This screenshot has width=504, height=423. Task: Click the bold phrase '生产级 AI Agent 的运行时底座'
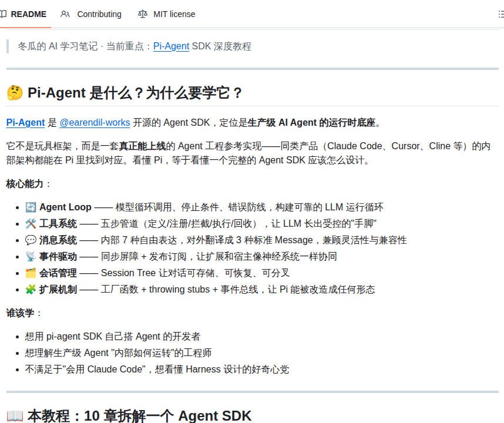(x=311, y=122)
